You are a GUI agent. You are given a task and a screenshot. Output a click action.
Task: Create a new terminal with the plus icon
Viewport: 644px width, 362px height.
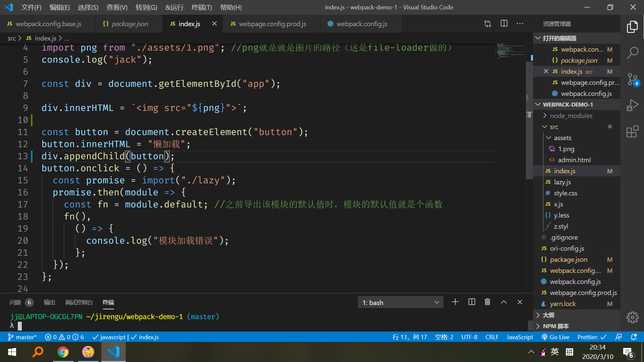click(455, 302)
